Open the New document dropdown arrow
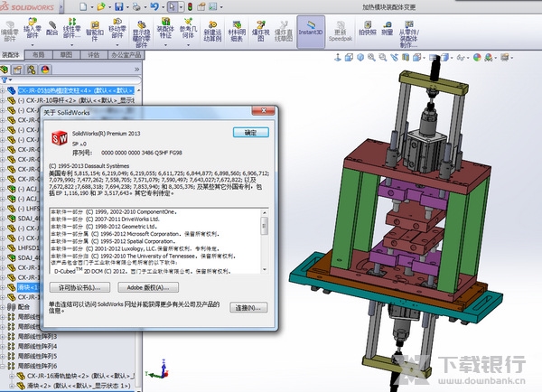The width and height of the screenshot is (542, 392). [91, 7]
